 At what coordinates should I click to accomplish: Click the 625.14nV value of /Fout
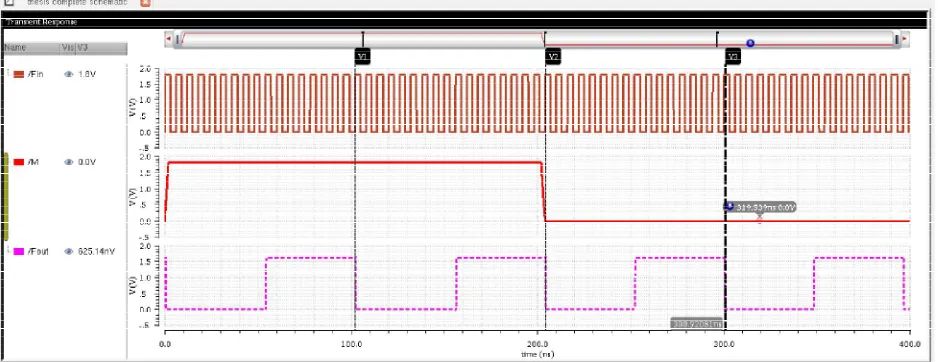96,252
